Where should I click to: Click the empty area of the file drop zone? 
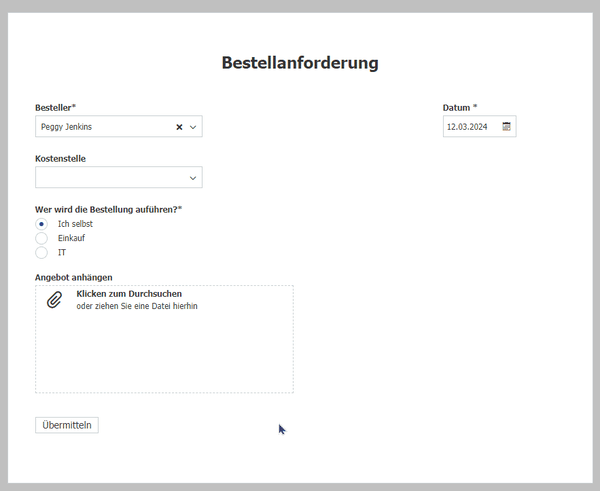coord(165,355)
